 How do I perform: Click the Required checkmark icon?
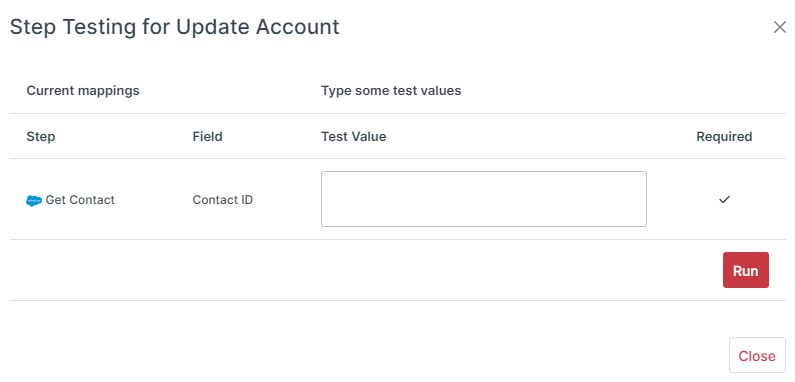point(725,199)
